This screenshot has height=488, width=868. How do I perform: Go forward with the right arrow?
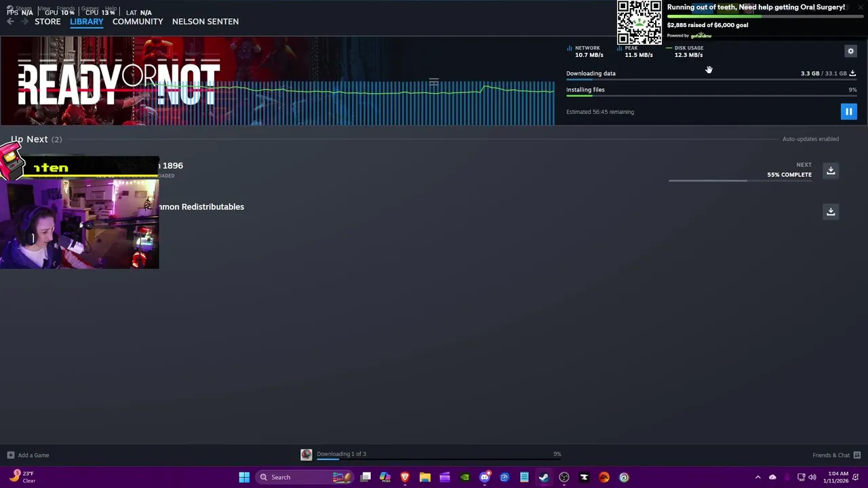pos(25,22)
